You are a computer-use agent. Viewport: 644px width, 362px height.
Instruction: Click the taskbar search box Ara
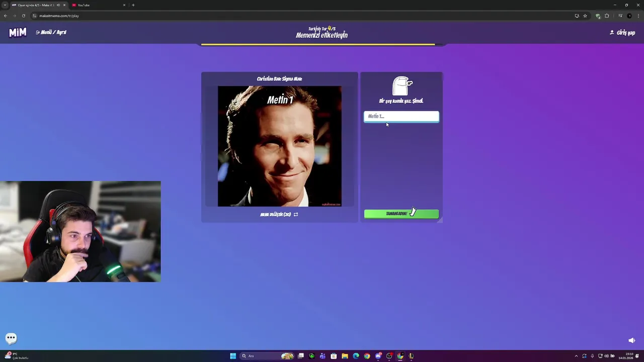[x=267, y=356]
